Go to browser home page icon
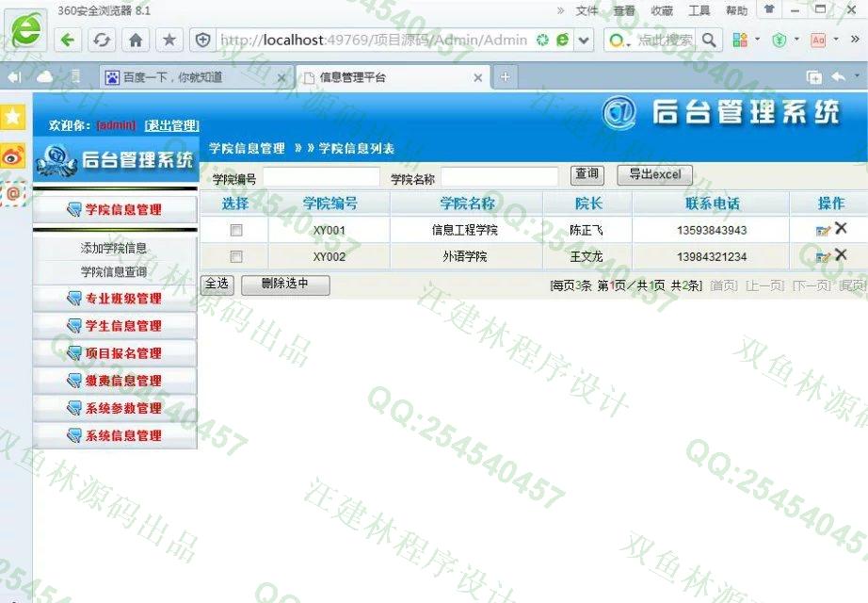 [135, 40]
